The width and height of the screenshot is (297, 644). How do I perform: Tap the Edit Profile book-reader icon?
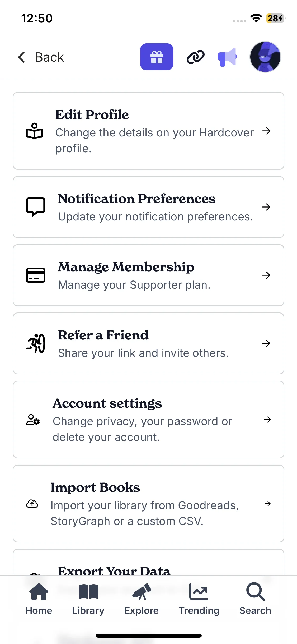point(34,131)
